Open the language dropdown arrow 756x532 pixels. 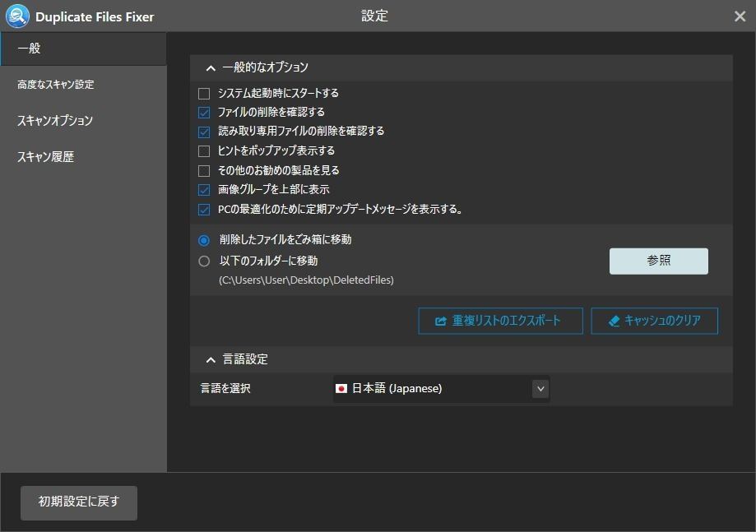[540, 389]
